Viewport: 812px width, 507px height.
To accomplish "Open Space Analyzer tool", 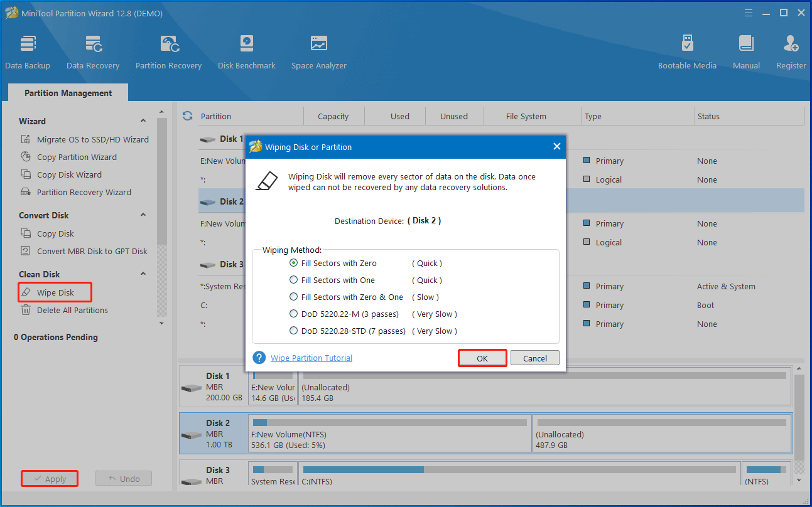I will (x=319, y=52).
